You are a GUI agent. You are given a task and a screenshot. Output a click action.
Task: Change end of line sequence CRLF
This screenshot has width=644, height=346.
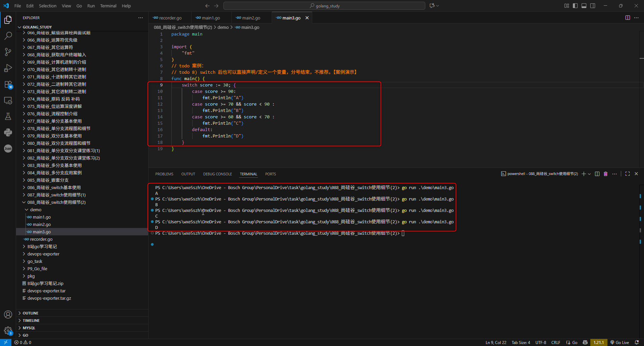click(556, 342)
